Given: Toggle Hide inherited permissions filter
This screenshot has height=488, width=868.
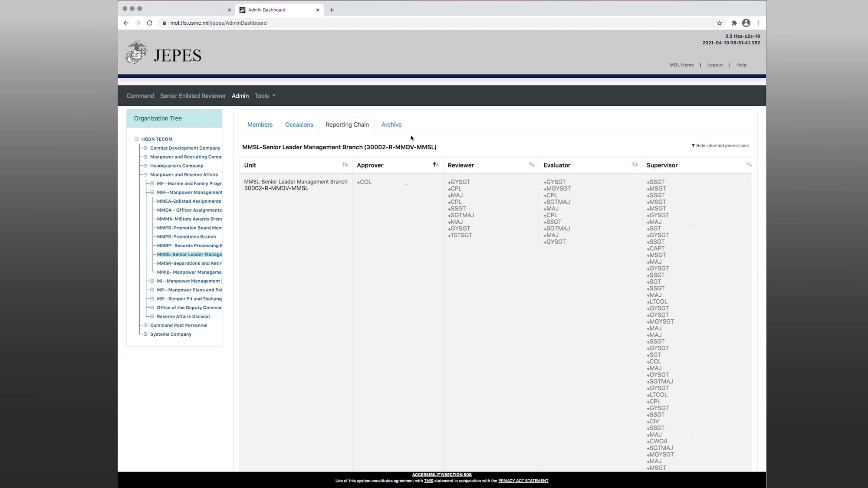Looking at the screenshot, I should pyautogui.click(x=720, y=146).
